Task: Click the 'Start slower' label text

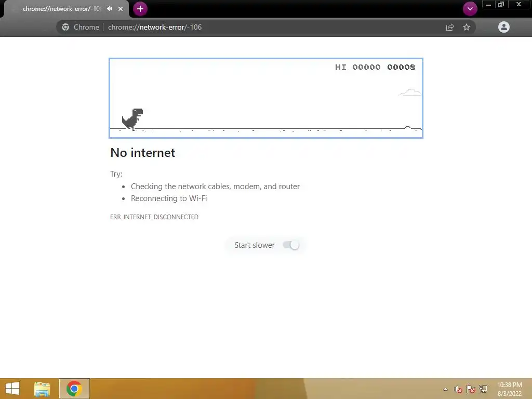Action: (x=254, y=245)
